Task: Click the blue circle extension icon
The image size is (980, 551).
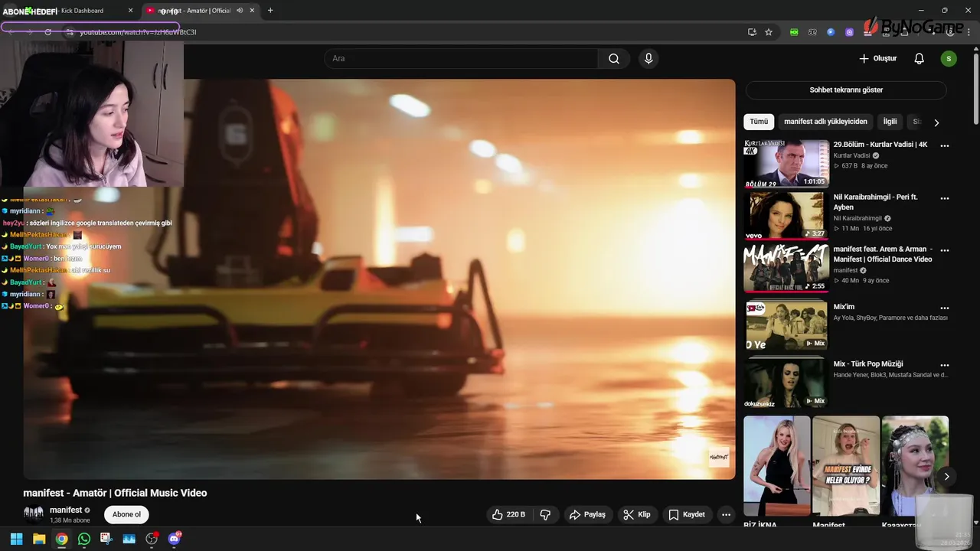Action: coord(831,32)
